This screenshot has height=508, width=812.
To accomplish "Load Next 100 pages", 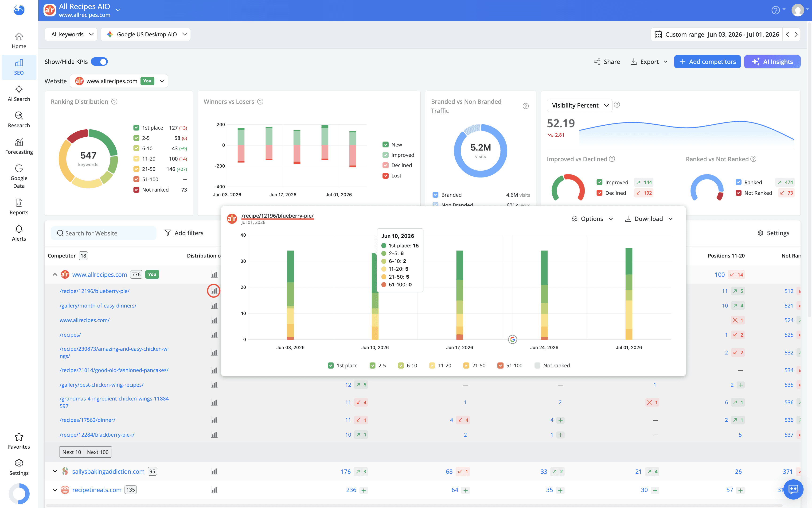I will click(x=98, y=452).
